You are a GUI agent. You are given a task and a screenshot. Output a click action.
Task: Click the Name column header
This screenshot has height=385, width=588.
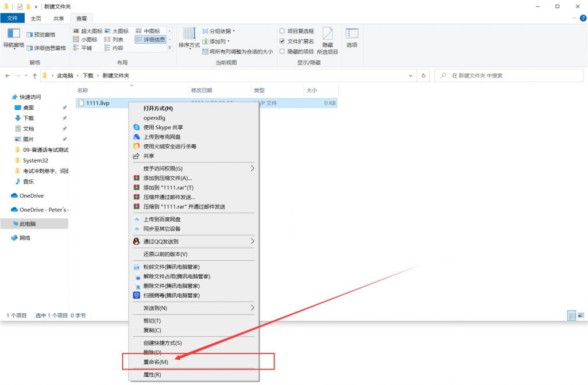[x=131, y=90]
